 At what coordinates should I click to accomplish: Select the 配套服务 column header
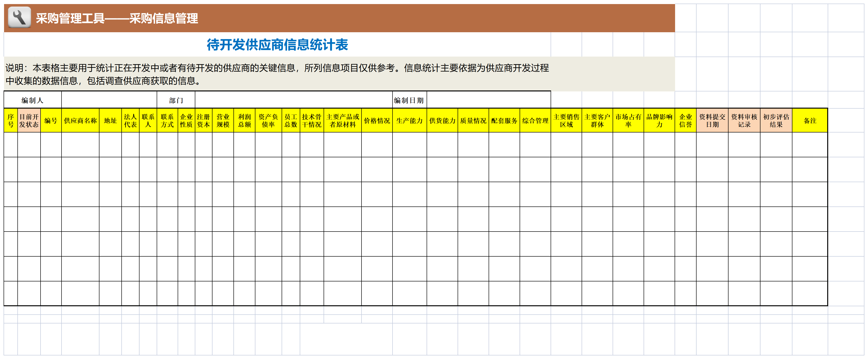(x=504, y=121)
